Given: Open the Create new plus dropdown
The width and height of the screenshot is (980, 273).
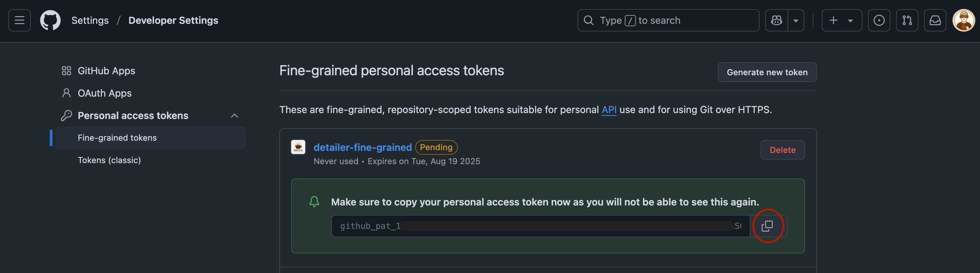Looking at the screenshot, I should (x=841, y=21).
